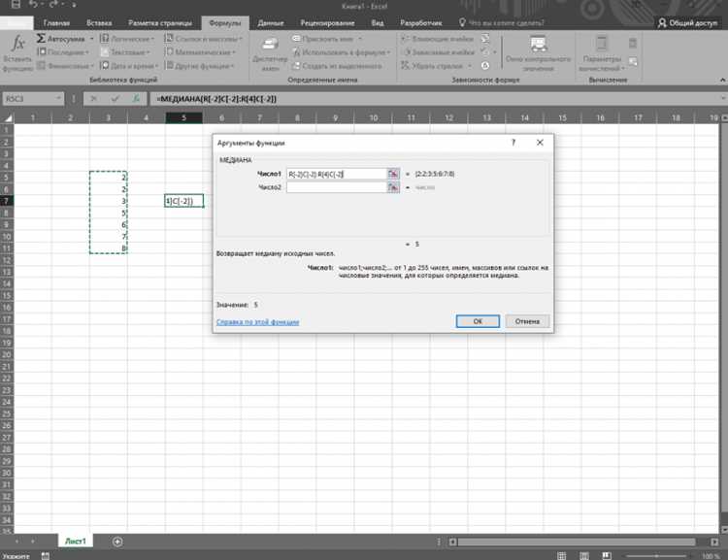Select the Лист1 sheet tab

[x=75, y=541]
